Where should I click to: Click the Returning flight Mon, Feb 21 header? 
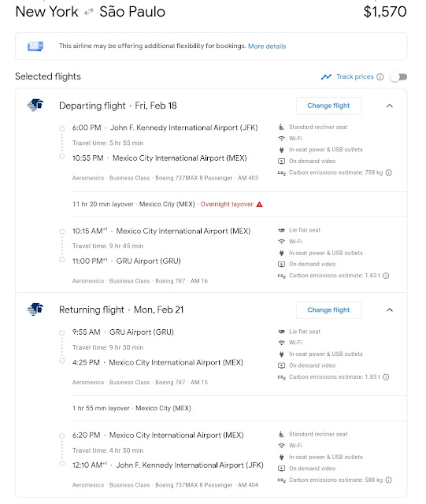[121, 309]
